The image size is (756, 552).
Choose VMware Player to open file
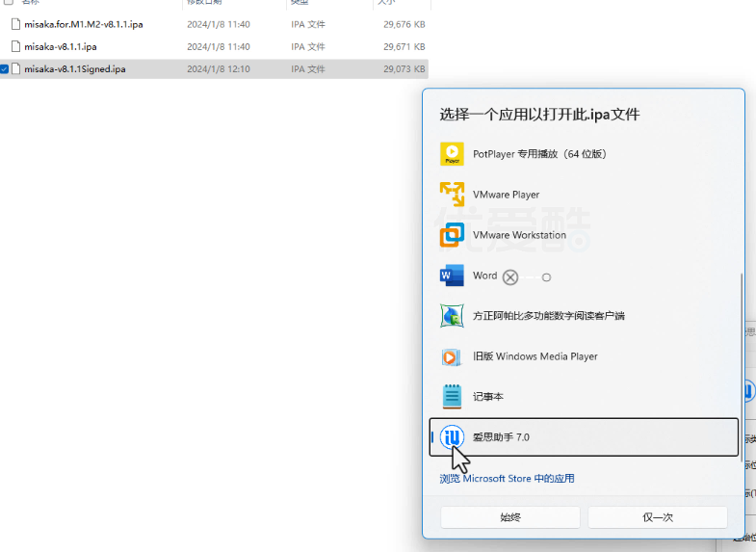click(x=584, y=195)
